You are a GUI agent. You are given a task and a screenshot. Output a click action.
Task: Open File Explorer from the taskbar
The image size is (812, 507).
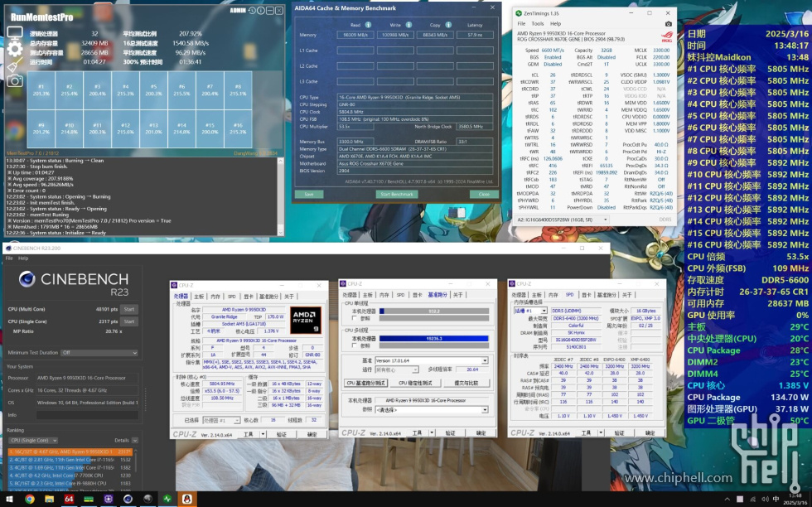49,500
